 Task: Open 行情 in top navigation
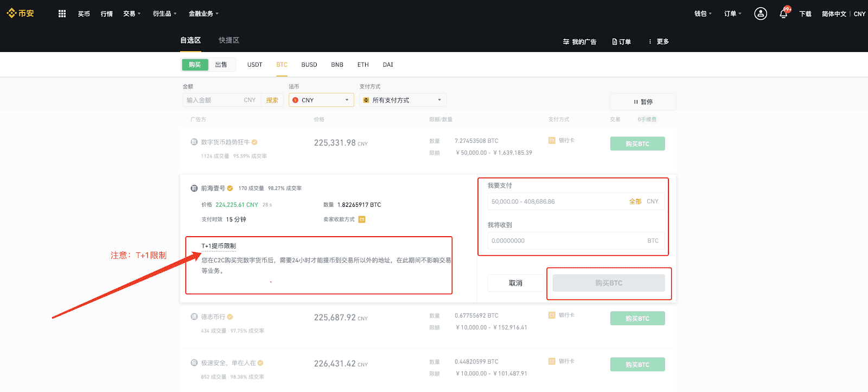click(x=107, y=14)
